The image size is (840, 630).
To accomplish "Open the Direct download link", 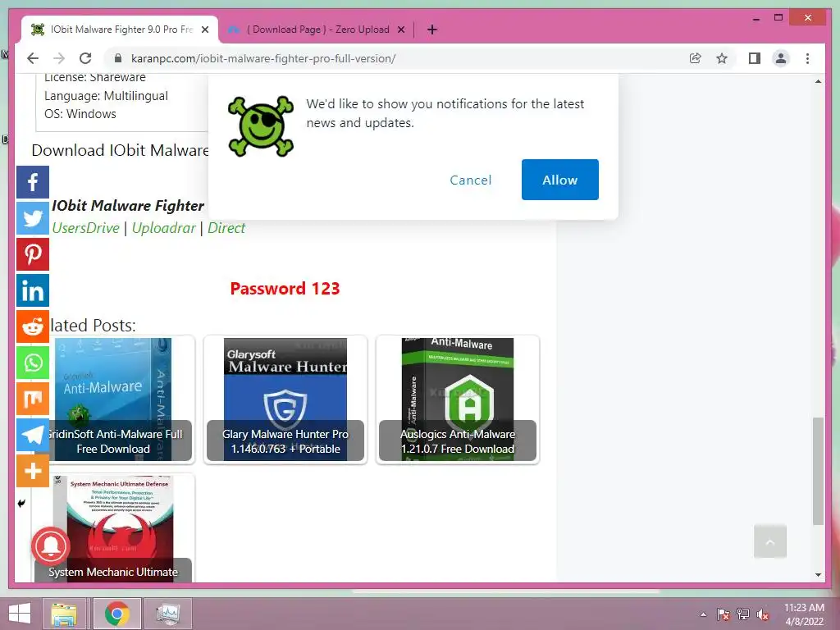I will point(226,228).
